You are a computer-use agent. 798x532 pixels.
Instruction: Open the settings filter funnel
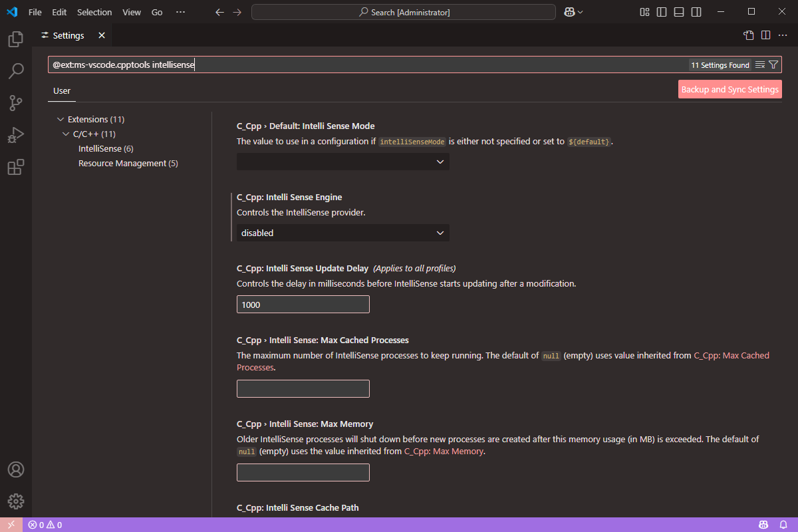pos(773,65)
